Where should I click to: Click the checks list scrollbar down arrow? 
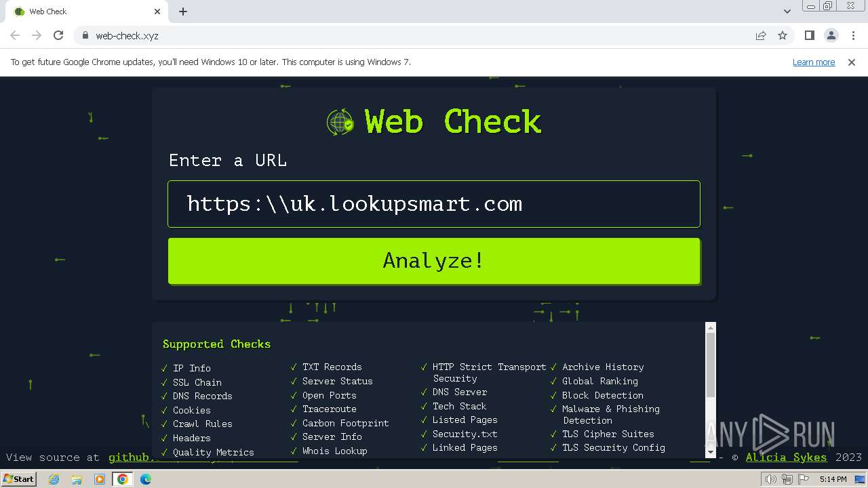pos(711,452)
